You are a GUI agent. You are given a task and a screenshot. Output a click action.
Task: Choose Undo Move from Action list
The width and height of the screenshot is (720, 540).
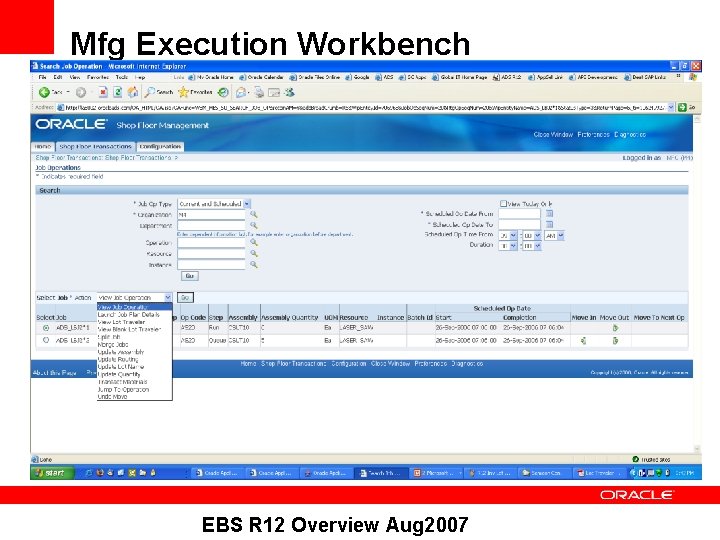(112, 396)
